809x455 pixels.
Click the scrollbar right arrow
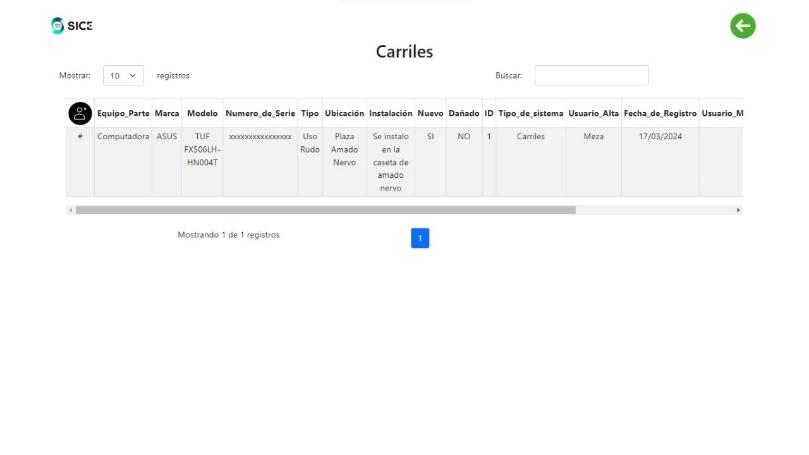click(738, 210)
